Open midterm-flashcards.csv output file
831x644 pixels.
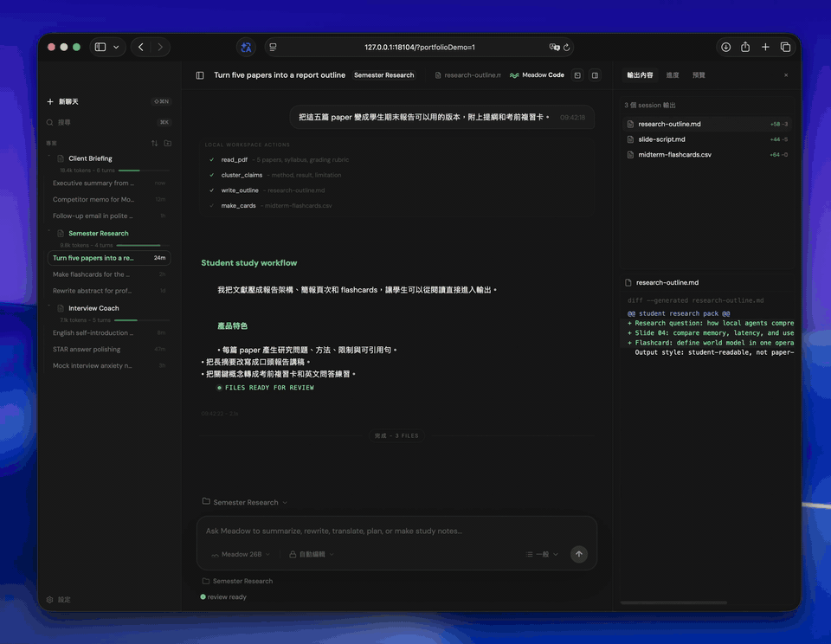click(707, 155)
